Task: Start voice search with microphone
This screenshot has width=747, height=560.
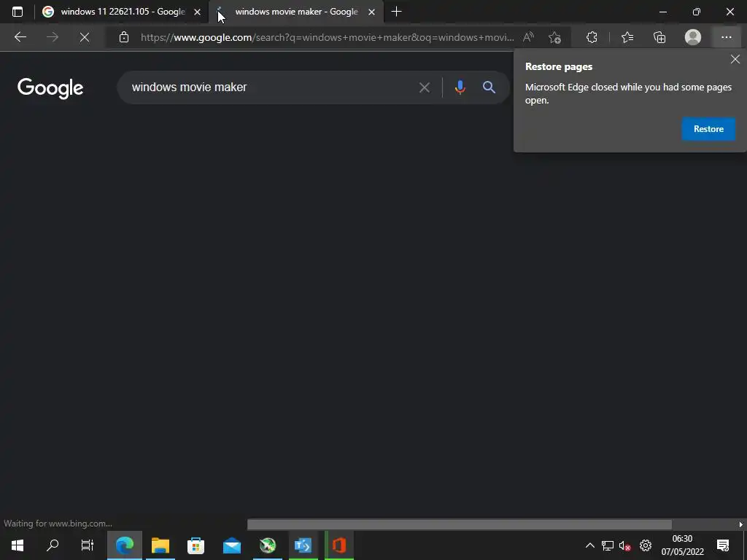Action: [460, 87]
